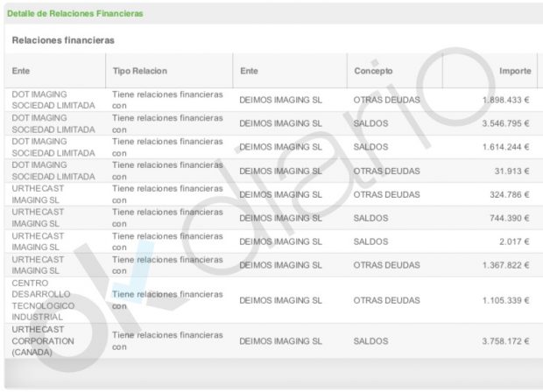The width and height of the screenshot is (543, 392).
Task: Click DOT IMAGING cell in 1.898.433 € row
Action: coord(53,100)
